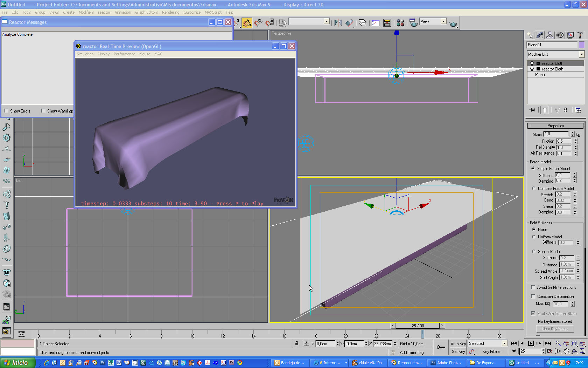The image size is (588, 368).
Task: Click the Arc Rotate viewport icon
Action: pyautogui.click(x=574, y=351)
